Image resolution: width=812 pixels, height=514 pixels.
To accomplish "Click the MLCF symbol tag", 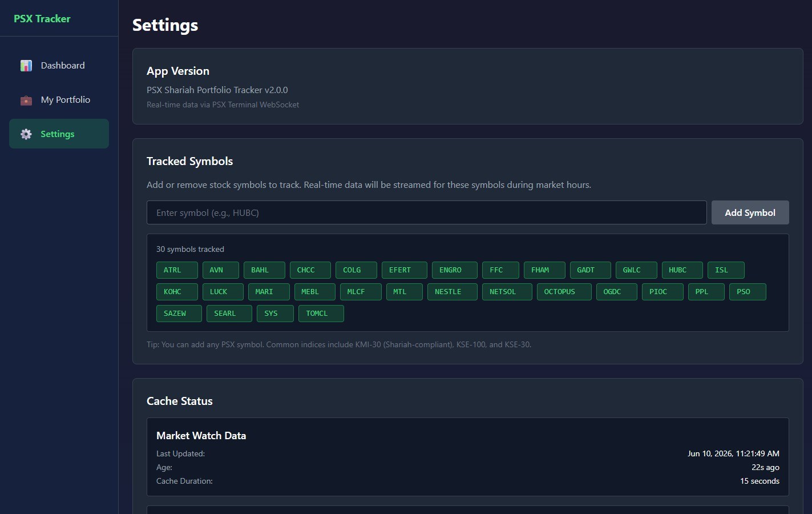I will click(x=361, y=292).
